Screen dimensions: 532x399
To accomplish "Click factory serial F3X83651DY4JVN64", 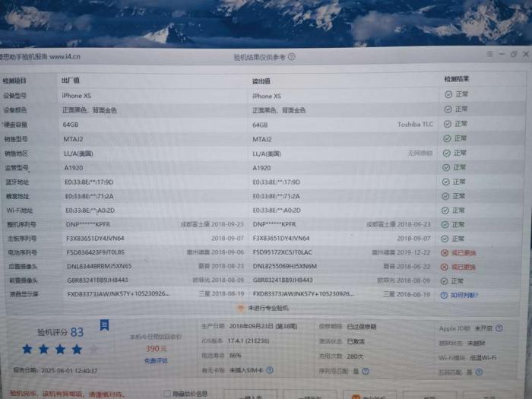I will coord(95,238).
